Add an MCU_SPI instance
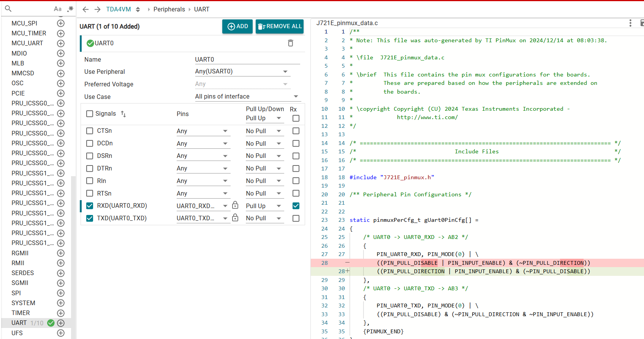The image size is (644, 339). click(x=61, y=23)
